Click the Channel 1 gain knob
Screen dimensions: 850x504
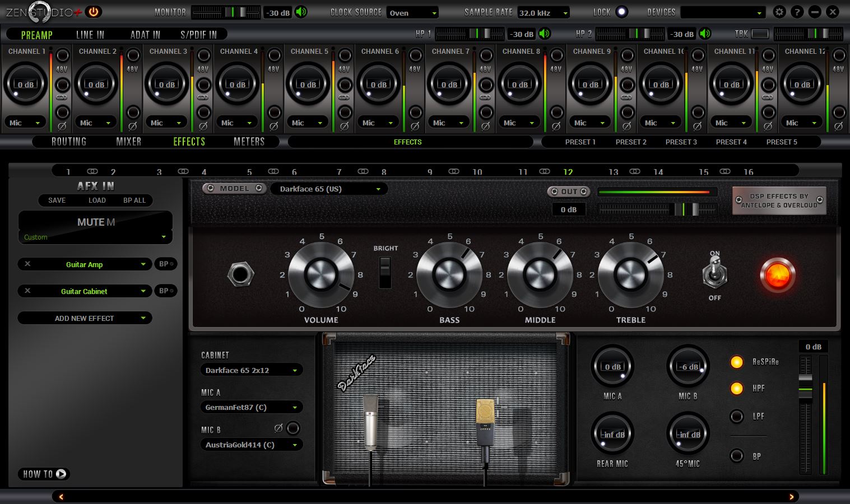[25, 84]
